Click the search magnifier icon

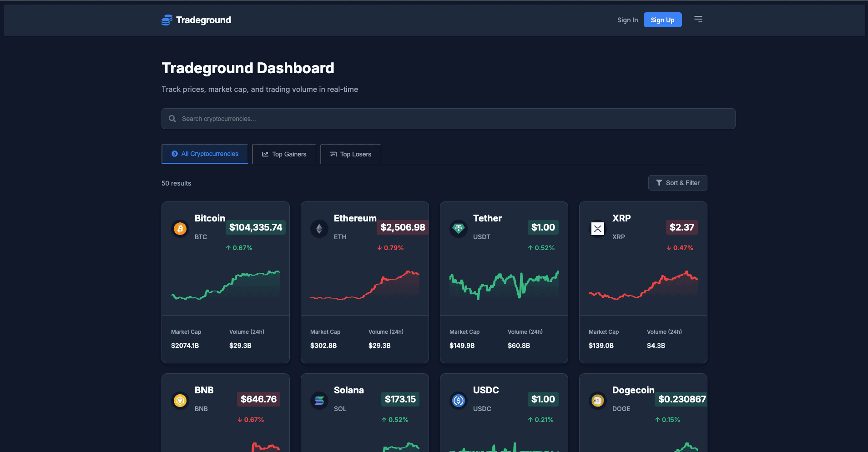click(x=172, y=119)
